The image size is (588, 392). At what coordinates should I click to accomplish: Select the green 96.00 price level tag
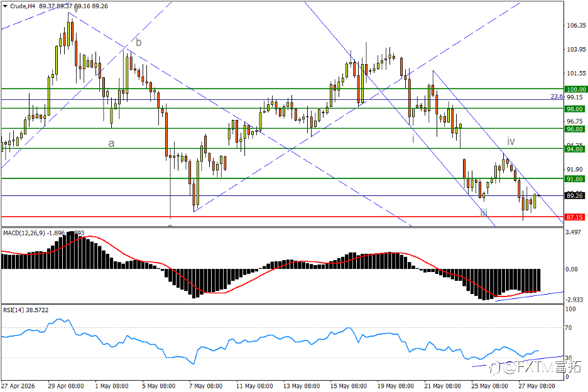(x=575, y=129)
